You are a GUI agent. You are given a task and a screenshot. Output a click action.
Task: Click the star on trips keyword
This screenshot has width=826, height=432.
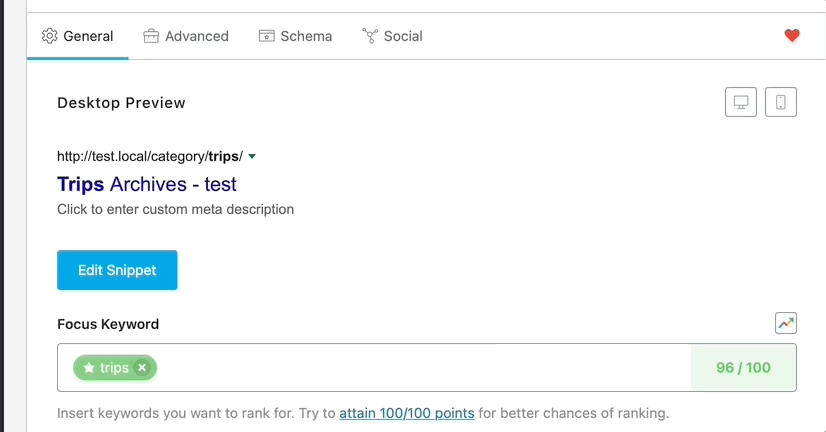[89, 368]
